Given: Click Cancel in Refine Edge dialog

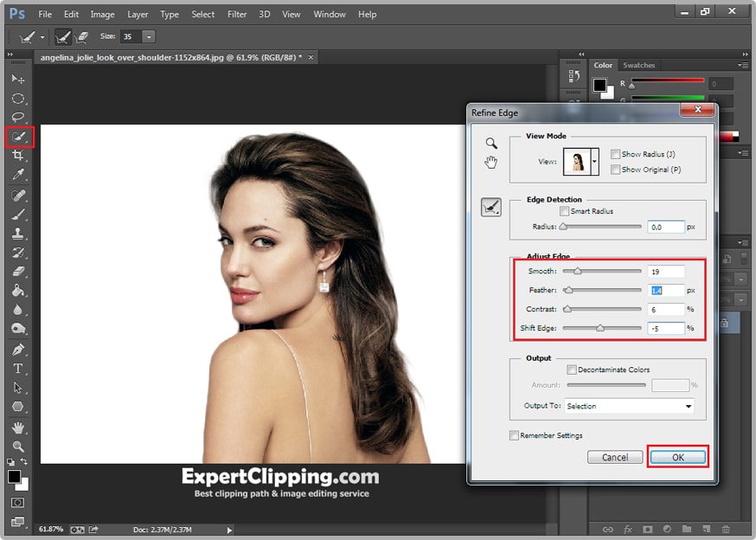Looking at the screenshot, I should (x=615, y=457).
